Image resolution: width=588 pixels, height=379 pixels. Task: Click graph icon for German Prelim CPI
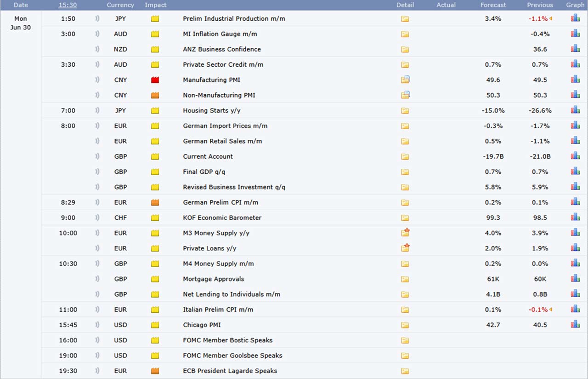click(575, 202)
